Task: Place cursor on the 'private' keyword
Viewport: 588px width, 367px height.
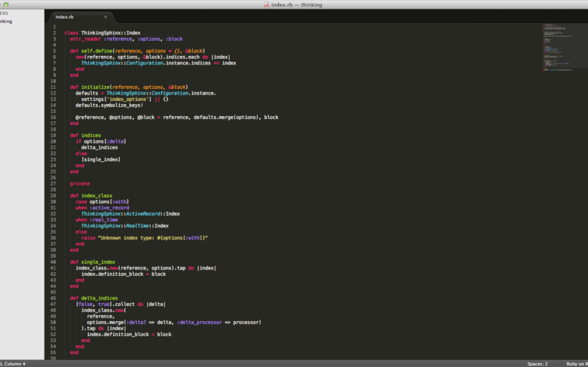Action: pos(80,183)
